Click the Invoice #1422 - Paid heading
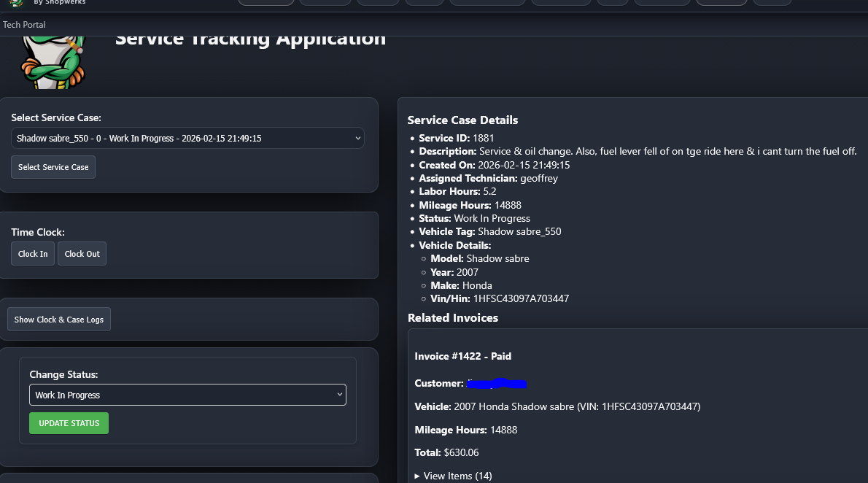The width and height of the screenshot is (868, 483). [x=462, y=356]
